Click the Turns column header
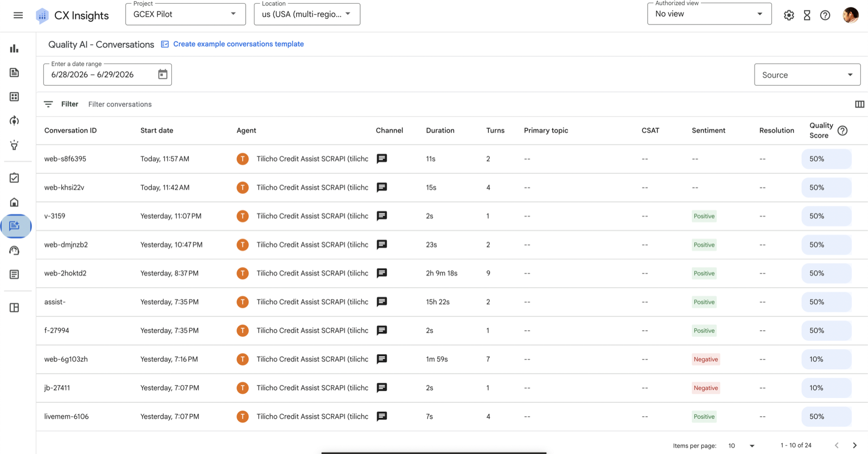 (495, 130)
